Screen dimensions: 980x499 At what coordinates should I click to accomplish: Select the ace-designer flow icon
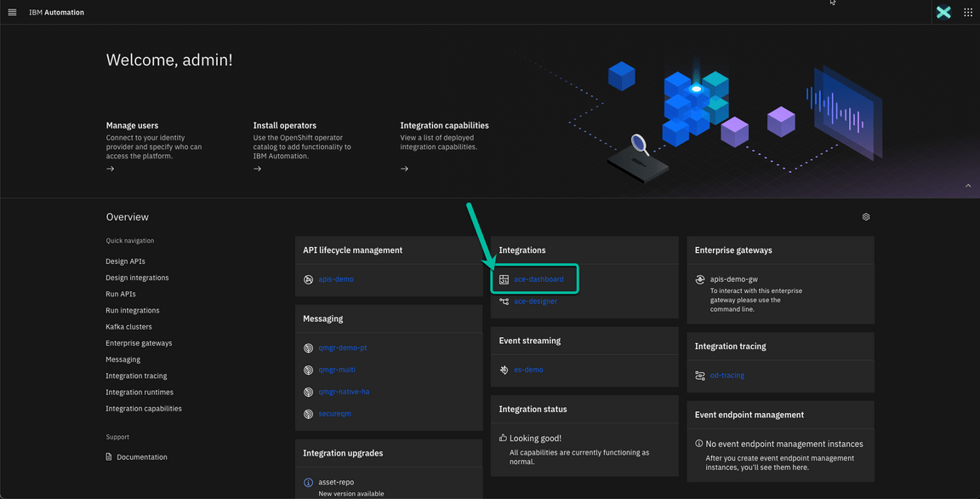[503, 301]
